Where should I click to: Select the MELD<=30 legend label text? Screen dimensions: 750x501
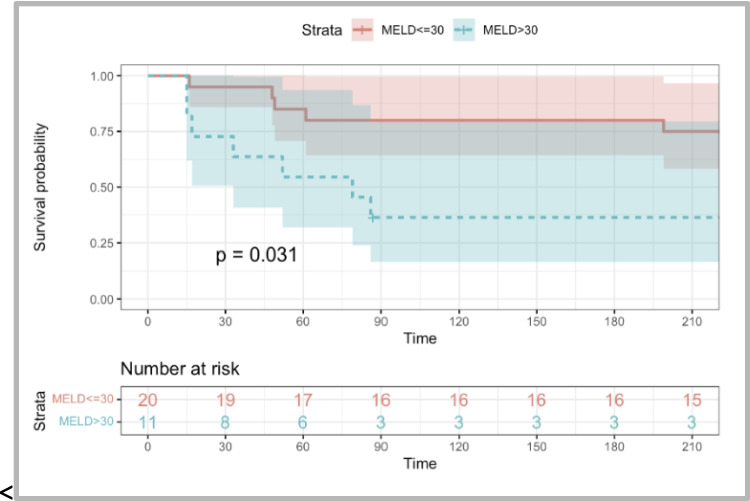click(414, 31)
